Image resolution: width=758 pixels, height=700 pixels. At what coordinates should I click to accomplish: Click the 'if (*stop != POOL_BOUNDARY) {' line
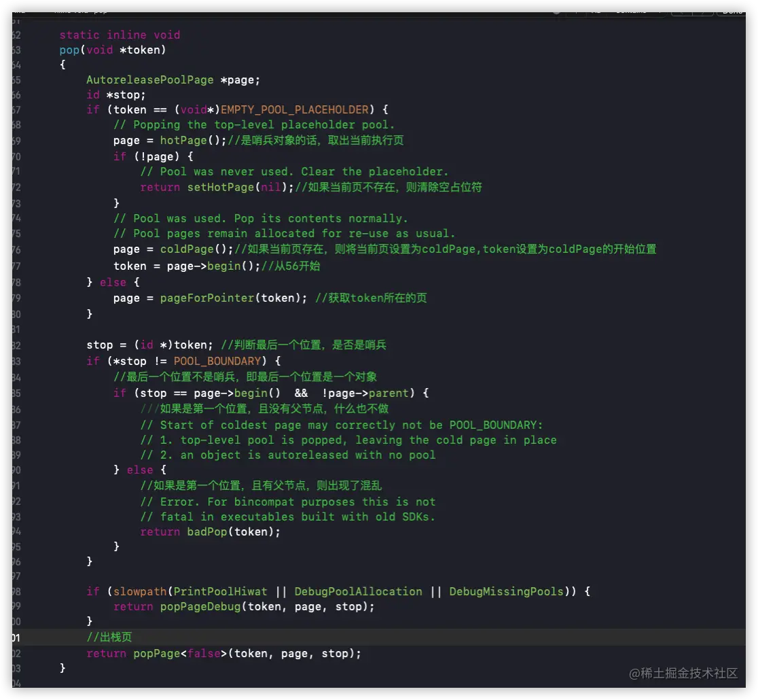[x=183, y=361]
